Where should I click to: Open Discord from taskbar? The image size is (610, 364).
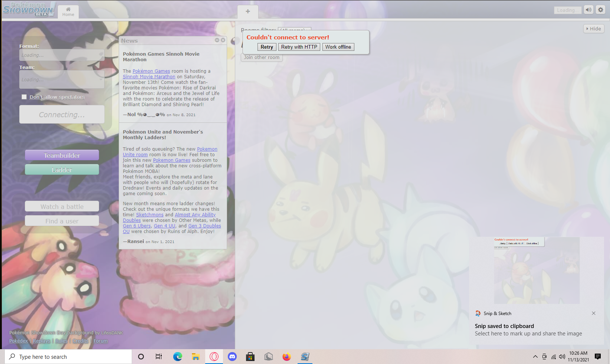(232, 357)
